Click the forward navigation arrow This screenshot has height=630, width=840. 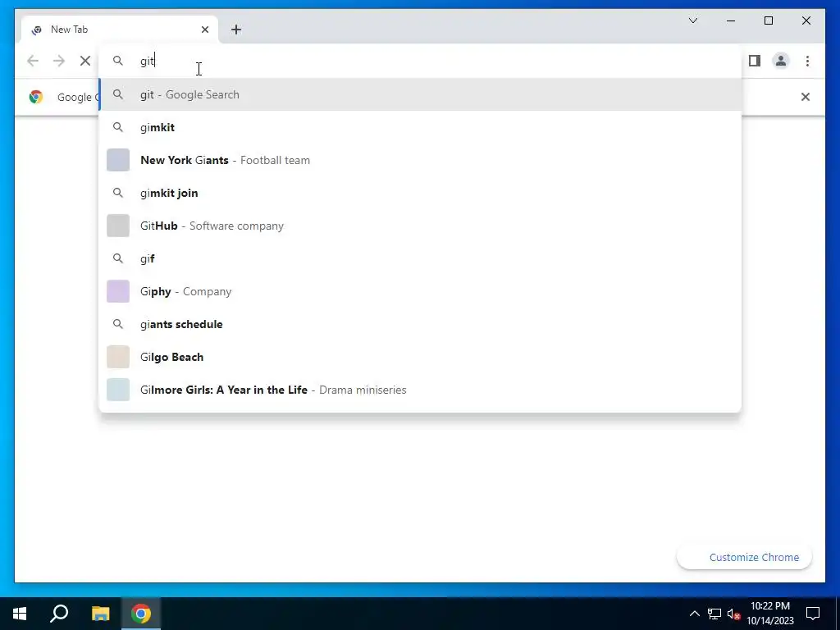click(x=59, y=61)
